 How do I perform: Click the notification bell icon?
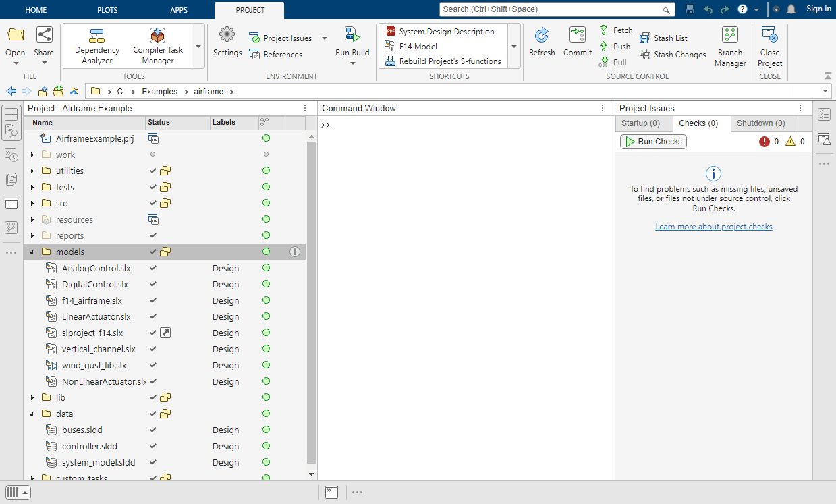point(791,9)
